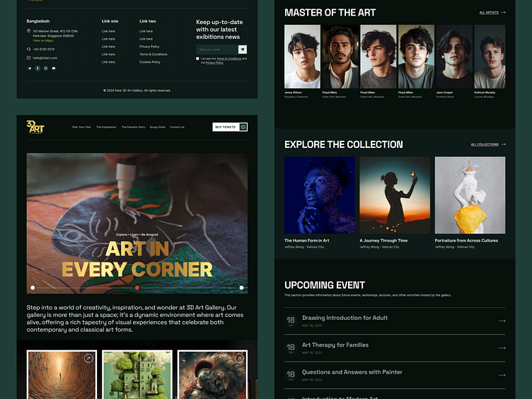Click the arrow next to All Artists

(x=503, y=13)
